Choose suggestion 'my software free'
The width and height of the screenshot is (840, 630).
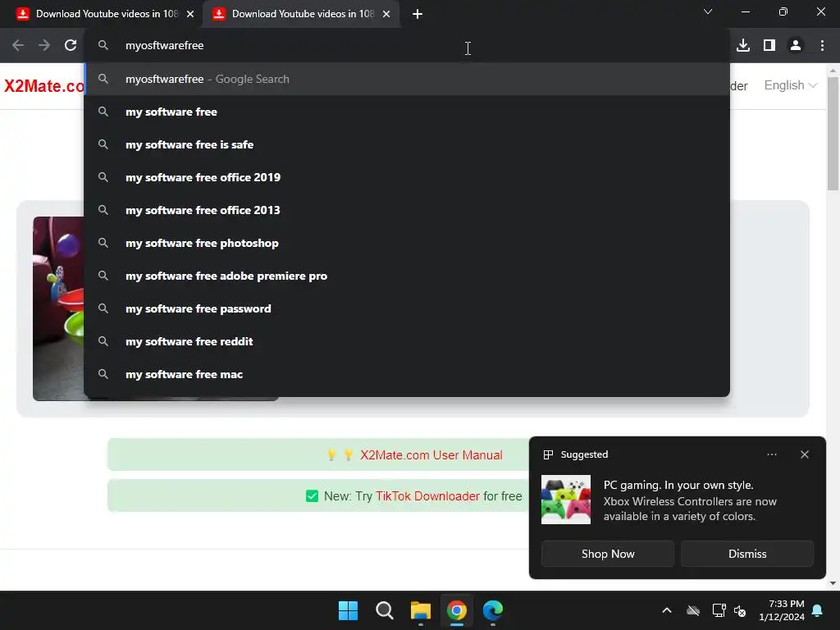pos(407,112)
